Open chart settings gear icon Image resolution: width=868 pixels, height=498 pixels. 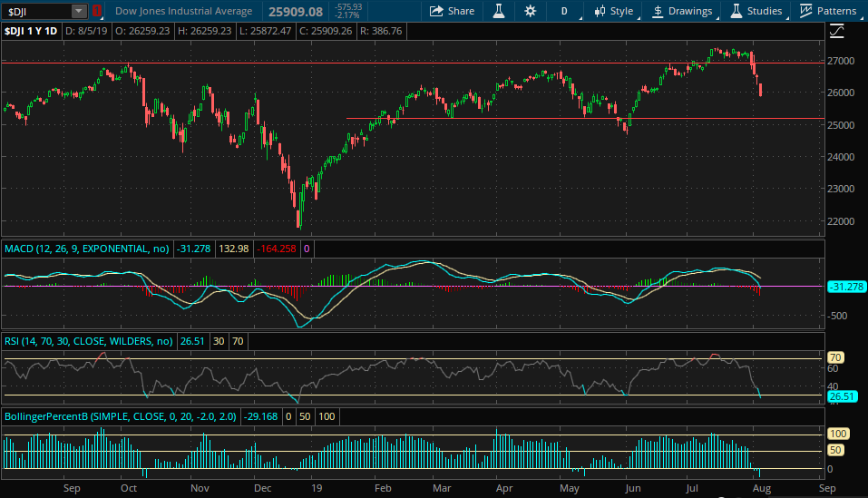click(x=531, y=11)
